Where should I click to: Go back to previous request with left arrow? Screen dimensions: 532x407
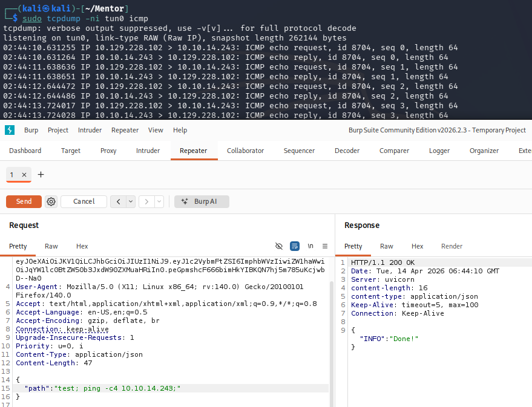(x=117, y=201)
